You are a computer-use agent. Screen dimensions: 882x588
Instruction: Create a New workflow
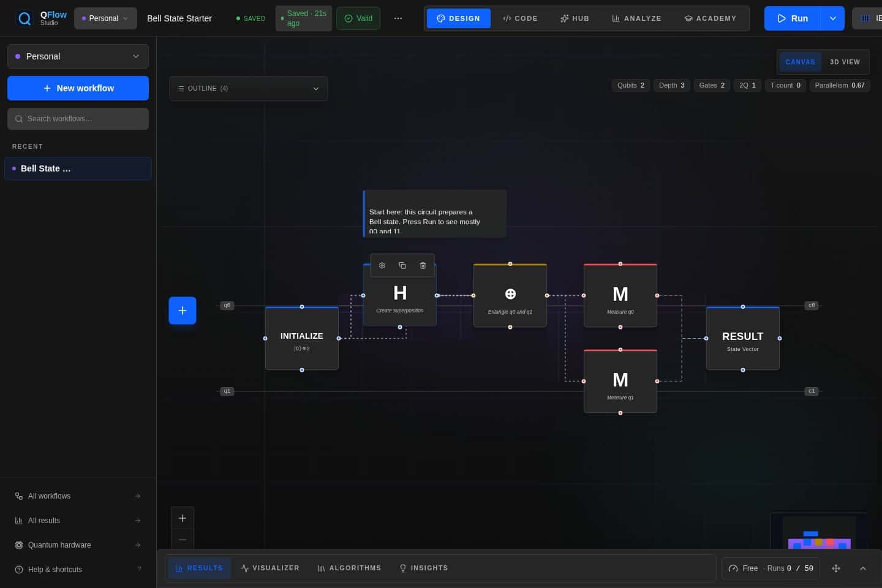click(78, 88)
